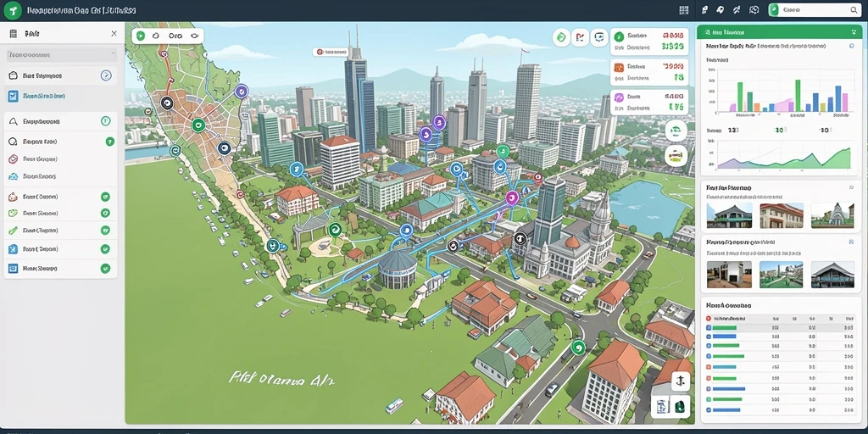This screenshot has height=434, width=868.
Task: Select the red-icon layer row
Action: (x=61, y=159)
